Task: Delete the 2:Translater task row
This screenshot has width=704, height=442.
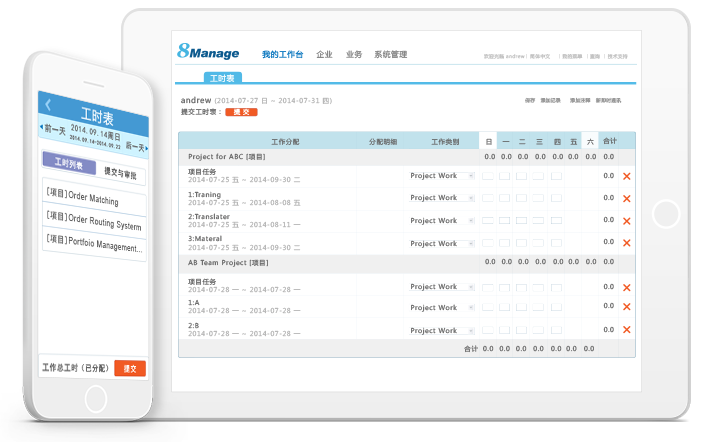Action: coord(627,221)
